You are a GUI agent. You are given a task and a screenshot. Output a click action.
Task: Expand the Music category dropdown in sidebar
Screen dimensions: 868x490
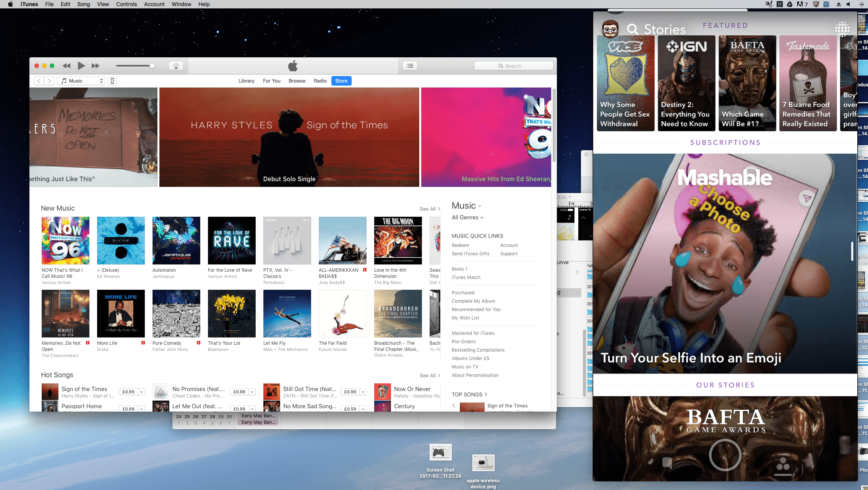pos(466,206)
